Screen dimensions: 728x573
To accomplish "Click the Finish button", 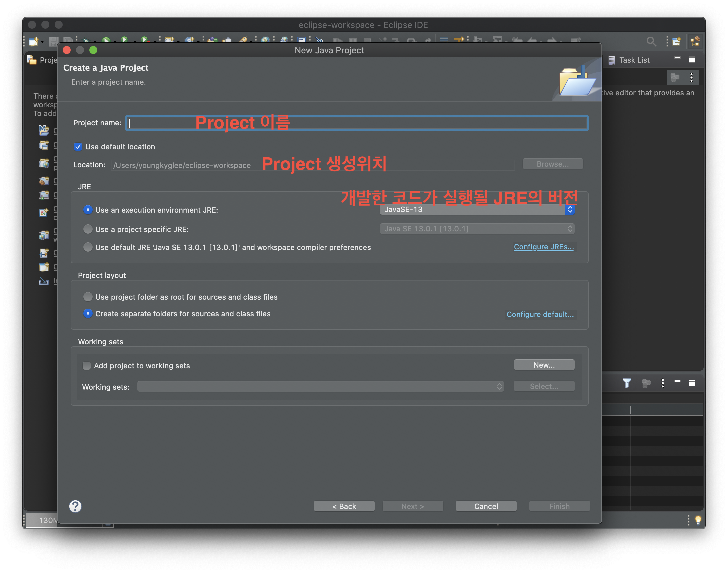I will tap(559, 506).
